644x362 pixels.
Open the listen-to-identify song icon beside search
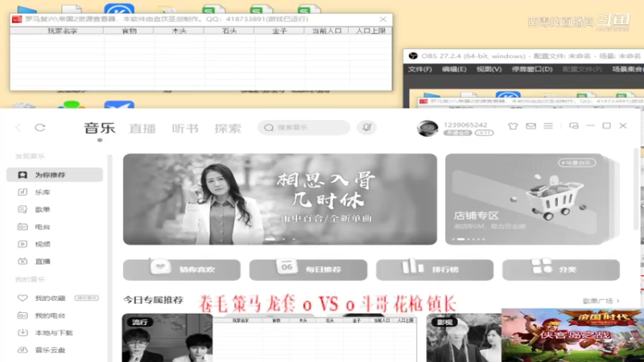(367, 127)
